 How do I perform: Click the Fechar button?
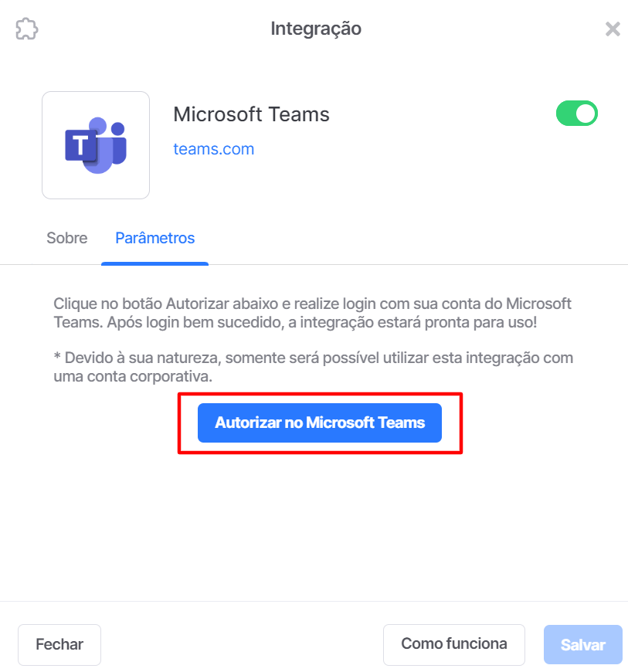point(59,644)
